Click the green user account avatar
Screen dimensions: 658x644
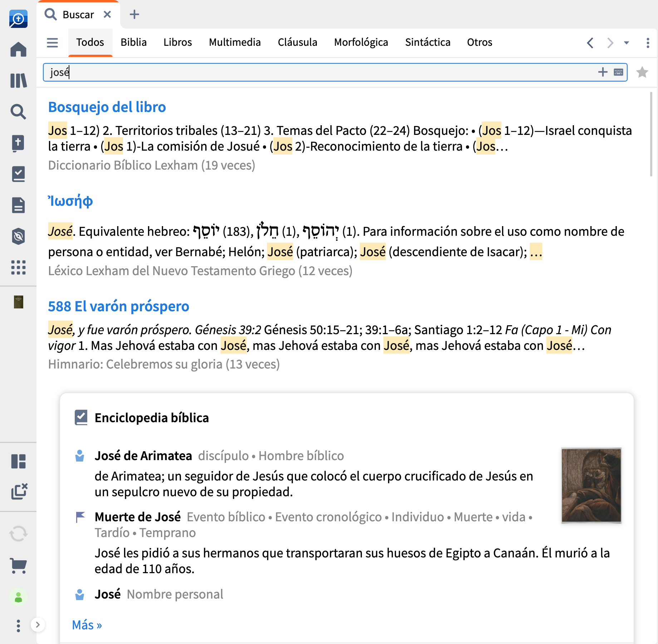coord(18,597)
